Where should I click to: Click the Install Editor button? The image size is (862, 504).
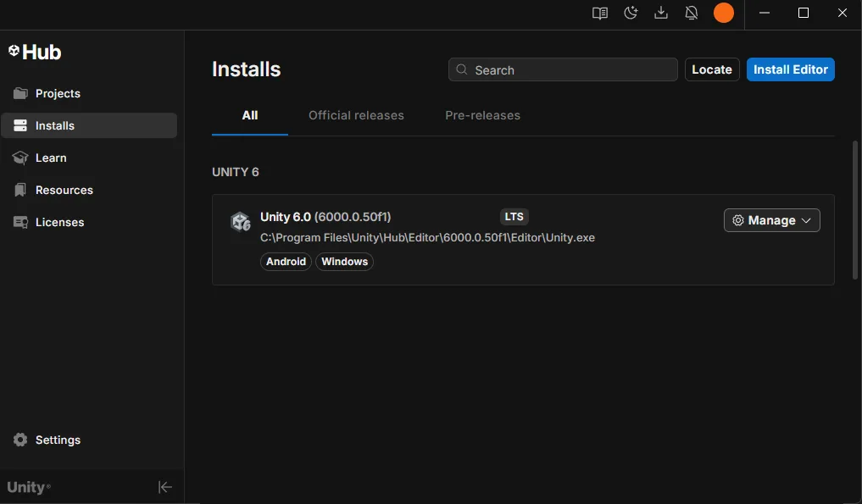(x=790, y=69)
